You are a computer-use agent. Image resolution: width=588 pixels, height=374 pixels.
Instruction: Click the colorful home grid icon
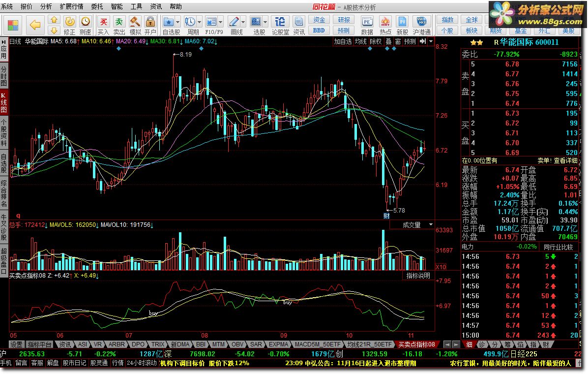(x=13, y=26)
